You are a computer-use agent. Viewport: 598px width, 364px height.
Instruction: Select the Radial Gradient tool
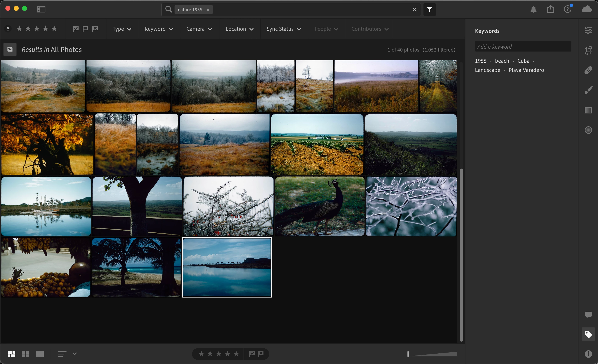tap(588, 130)
